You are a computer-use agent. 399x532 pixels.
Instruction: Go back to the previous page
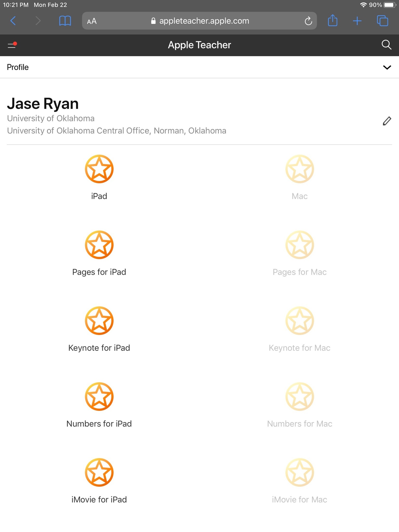tap(13, 21)
